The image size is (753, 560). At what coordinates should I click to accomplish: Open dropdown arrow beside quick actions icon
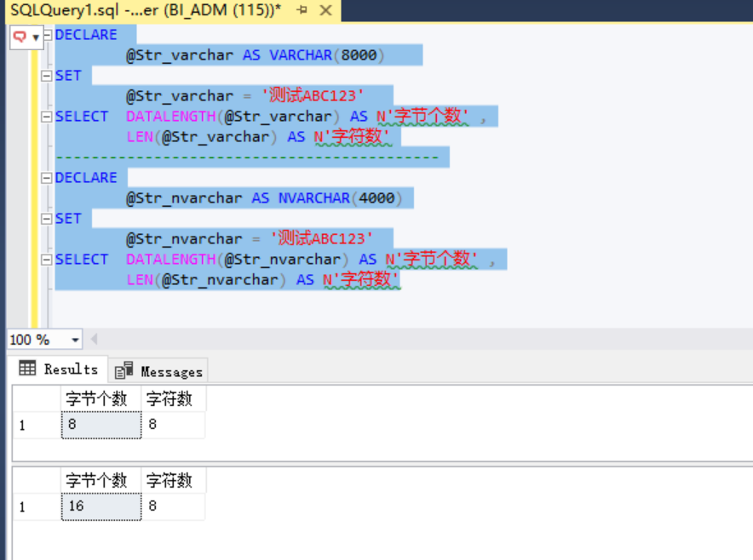click(36, 37)
